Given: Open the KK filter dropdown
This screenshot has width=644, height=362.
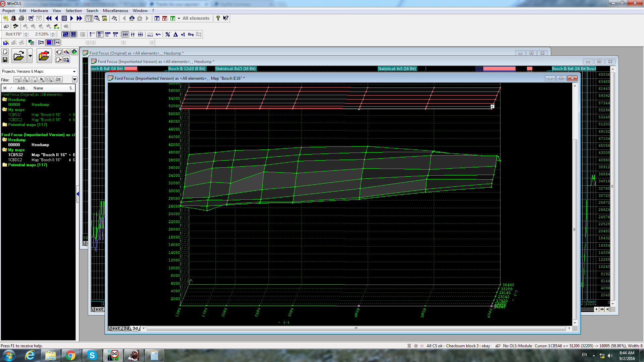Looking at the screenshot, I should 49,79.
